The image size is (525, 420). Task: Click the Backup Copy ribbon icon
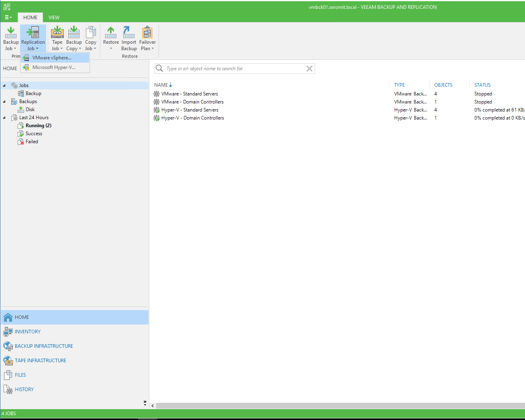tap(74, 32)
